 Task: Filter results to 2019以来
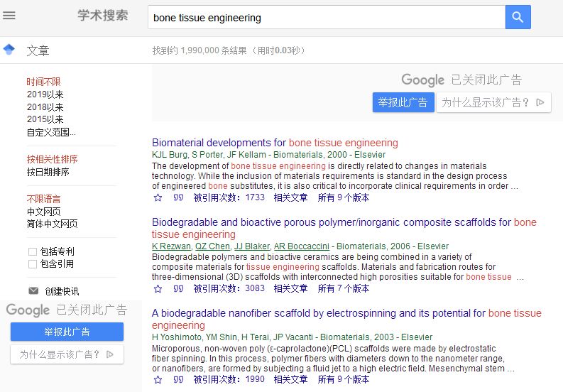point(45,94)
